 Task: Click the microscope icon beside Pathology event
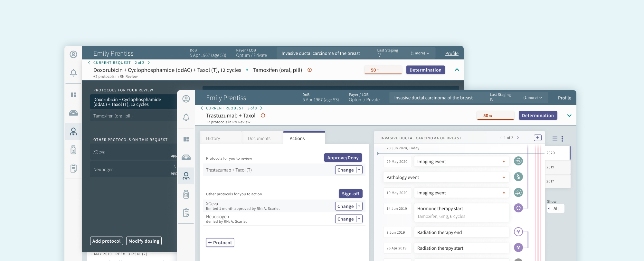click(x=518, y=177)
